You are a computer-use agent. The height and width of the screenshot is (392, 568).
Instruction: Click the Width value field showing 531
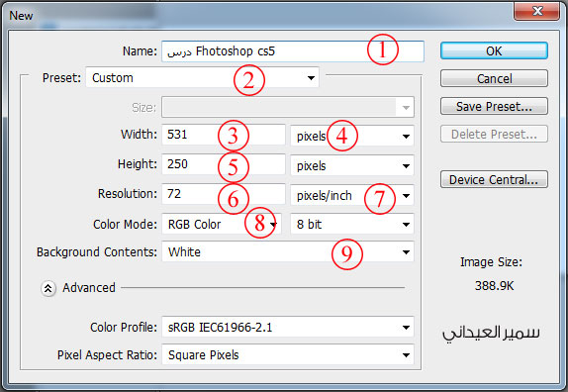(x=224, y=135)
